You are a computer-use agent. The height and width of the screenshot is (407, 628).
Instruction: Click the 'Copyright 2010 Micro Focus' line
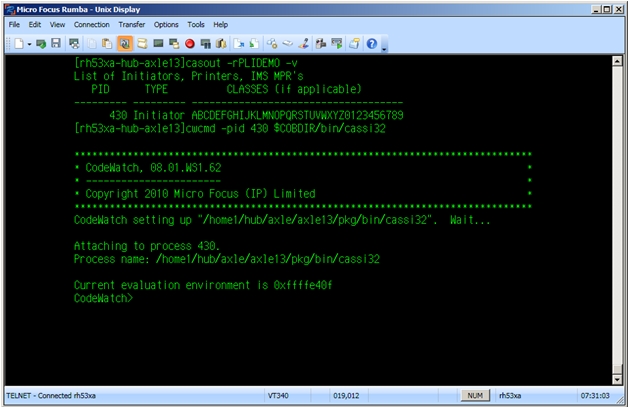(200, 193)
